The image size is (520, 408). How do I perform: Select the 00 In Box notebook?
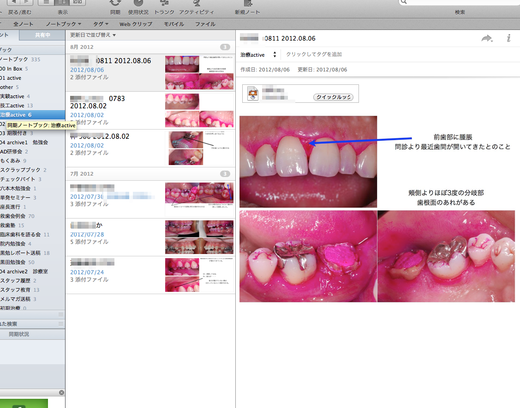(x=32, y=69)
